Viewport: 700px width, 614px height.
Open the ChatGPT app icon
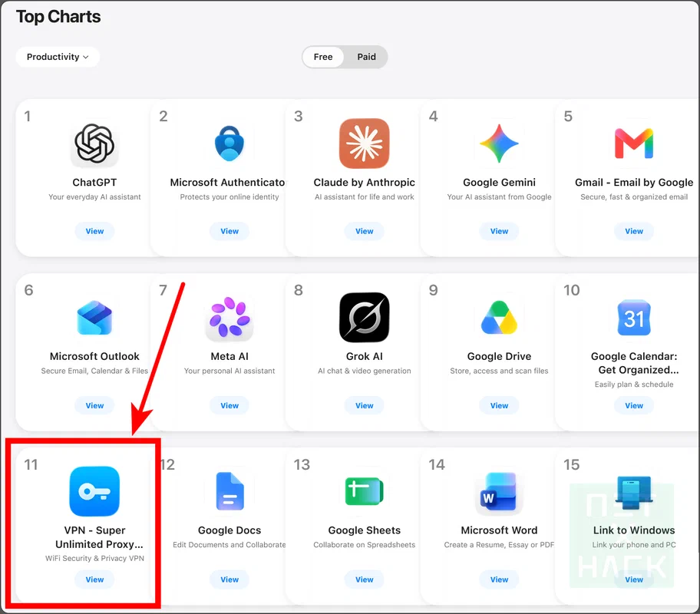94,144
